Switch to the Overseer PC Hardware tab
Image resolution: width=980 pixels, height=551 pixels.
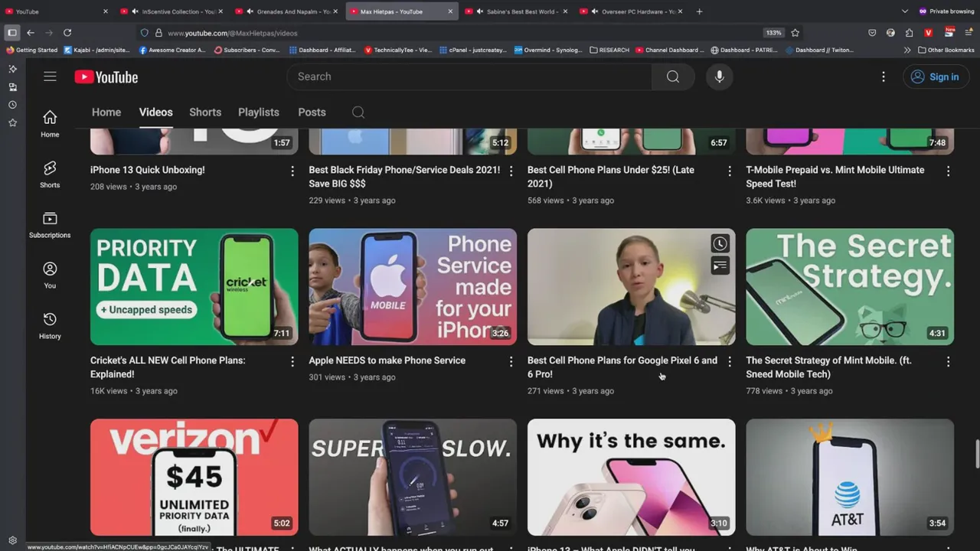(632, 11)
